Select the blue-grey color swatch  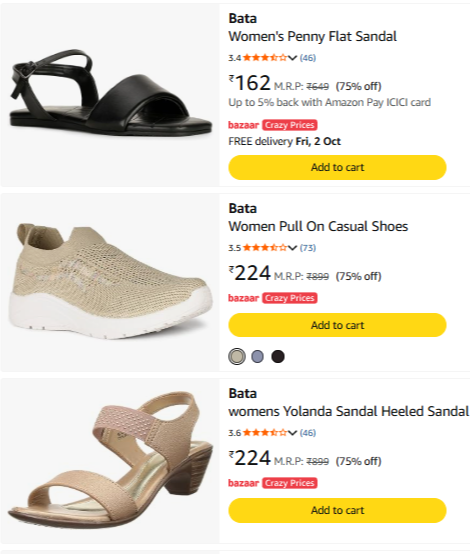click(x=257, y=356)
